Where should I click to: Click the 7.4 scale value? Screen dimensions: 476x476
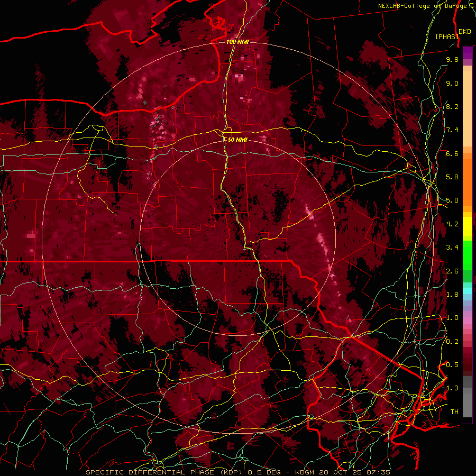pos(452,130)
